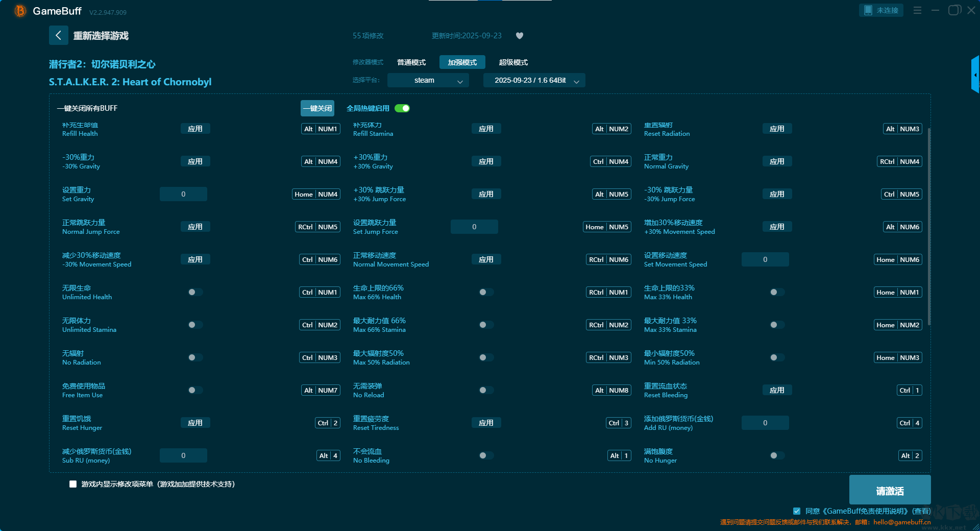This screenshot has height=531, width=980.
Task: Apply +30% Movement Speed
Action: pos(777,227)
